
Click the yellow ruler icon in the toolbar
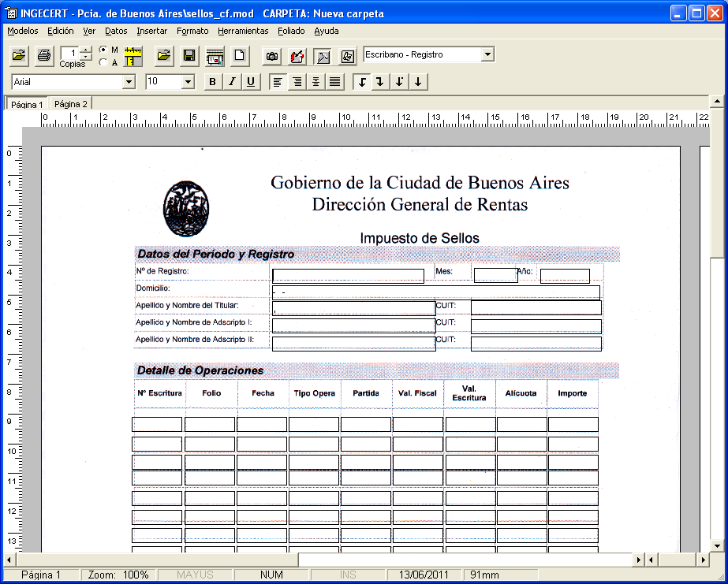pos(133,56)
